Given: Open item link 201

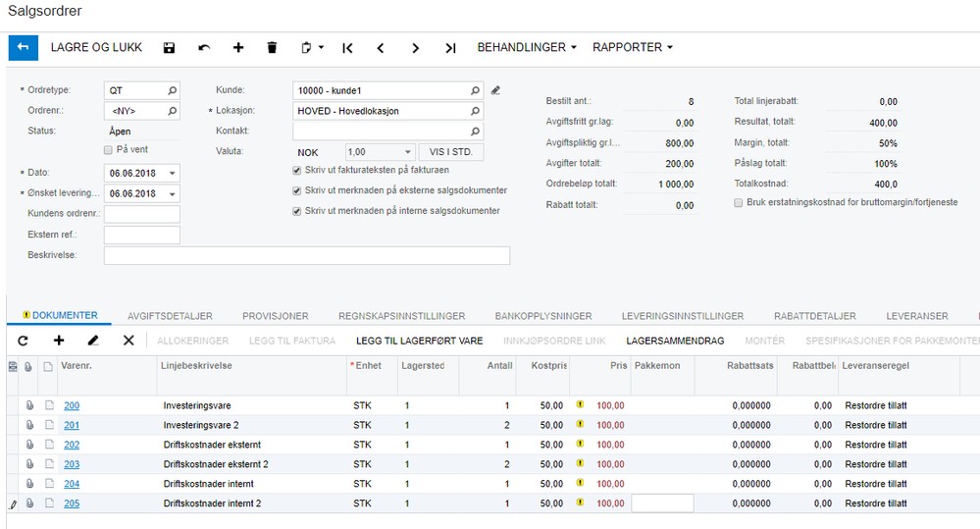Looking at the screenshot, I should point(72,425).
